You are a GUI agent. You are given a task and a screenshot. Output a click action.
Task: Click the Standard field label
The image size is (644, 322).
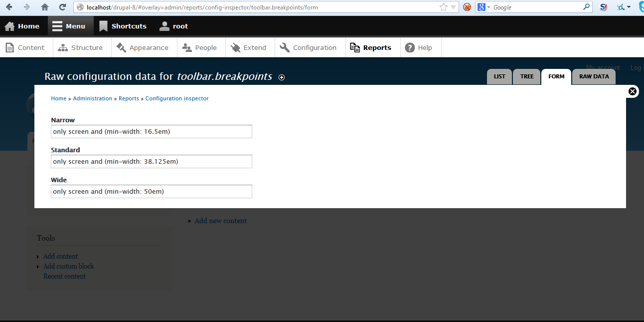coord(65,150)
